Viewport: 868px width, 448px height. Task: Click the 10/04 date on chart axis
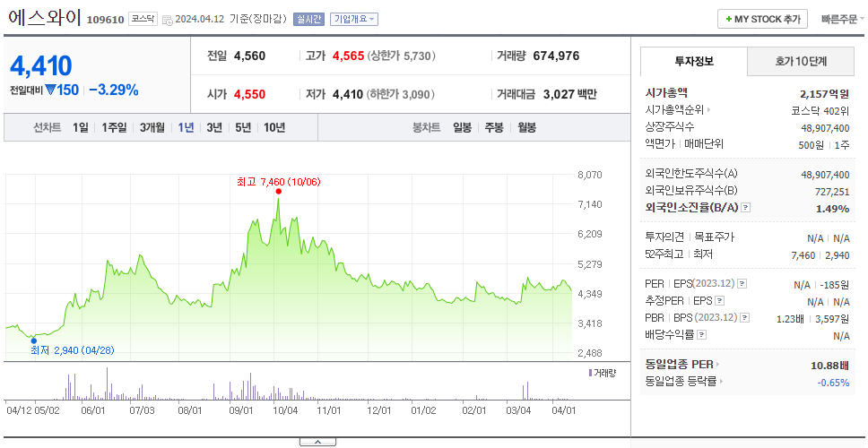click(x=286, y=411)
